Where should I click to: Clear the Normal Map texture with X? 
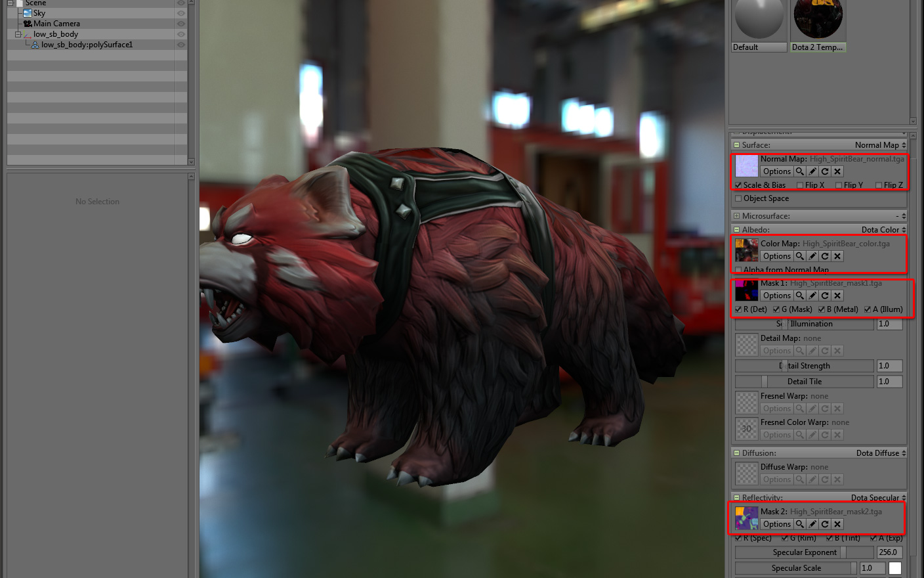point(837,171)
